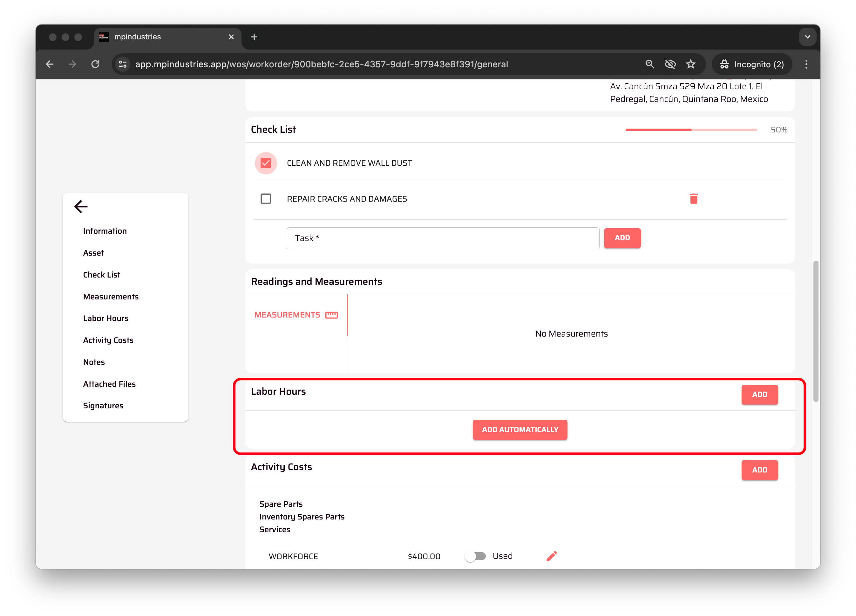This screenshot has height=616, width=856.
Task: Open the Chrome three-dot menu
Action: tap(806, 64)
